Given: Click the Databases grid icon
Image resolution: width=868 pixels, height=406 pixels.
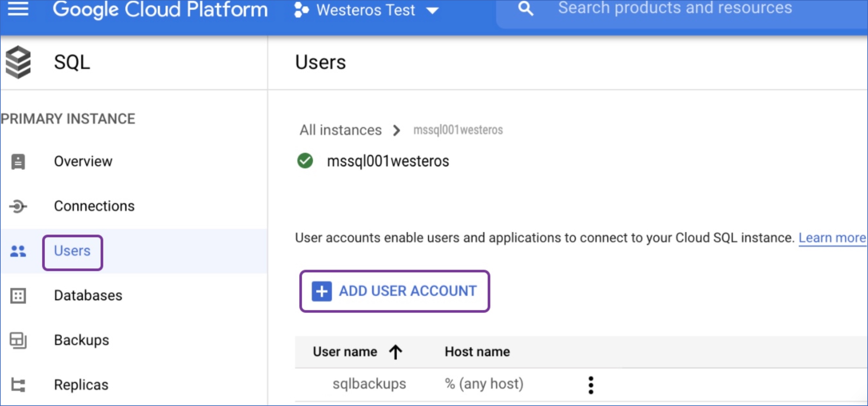Looking at the screenshot, I should pos(18,296).
